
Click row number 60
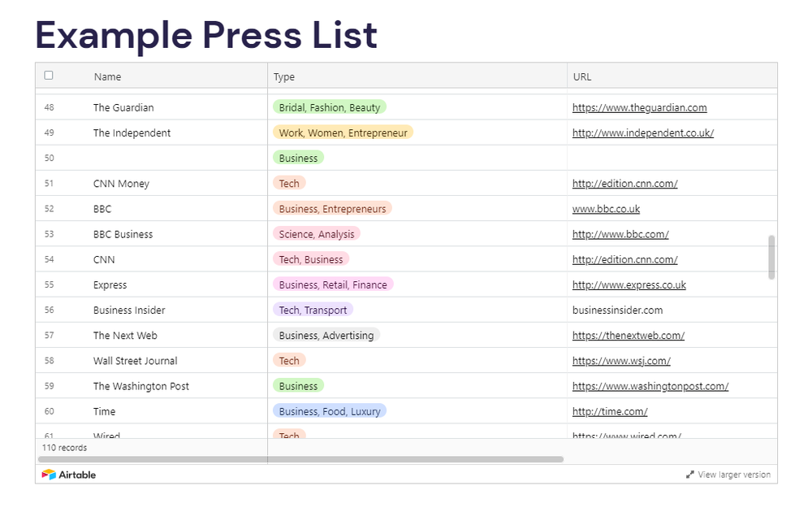coord(50,411)
